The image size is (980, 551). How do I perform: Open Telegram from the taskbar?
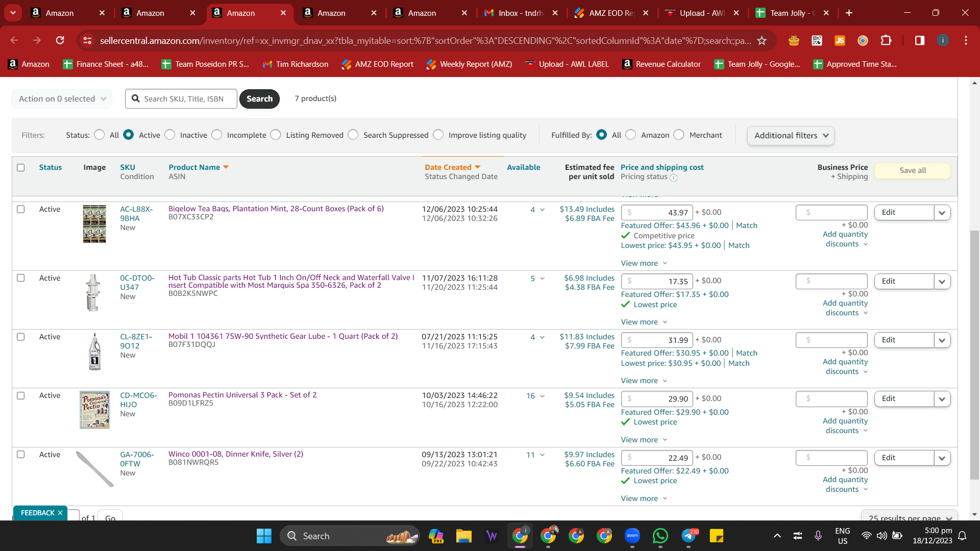[x=689, y=536]
